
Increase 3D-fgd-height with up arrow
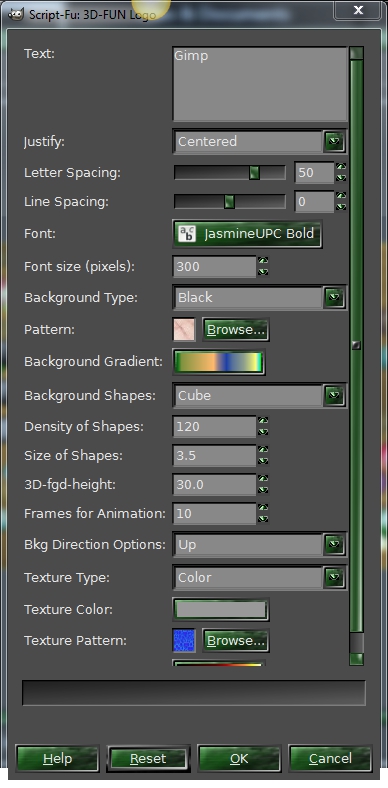click(263, 479)
